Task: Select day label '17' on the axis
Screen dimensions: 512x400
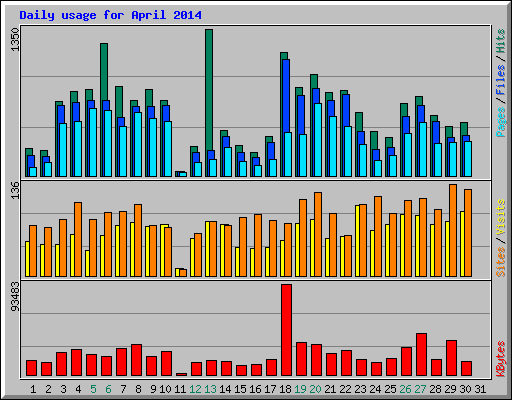Action: click(x=270, y=389)
